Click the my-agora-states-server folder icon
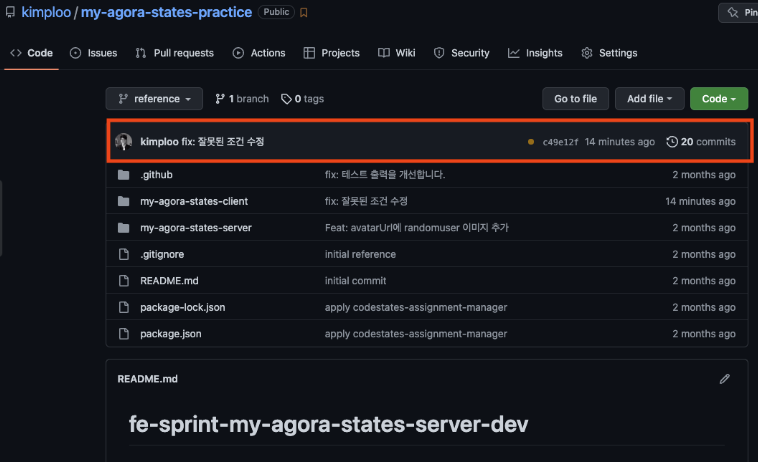Image resolution: width=758 pixels, height=462 pixels. (x=124, y=228)
